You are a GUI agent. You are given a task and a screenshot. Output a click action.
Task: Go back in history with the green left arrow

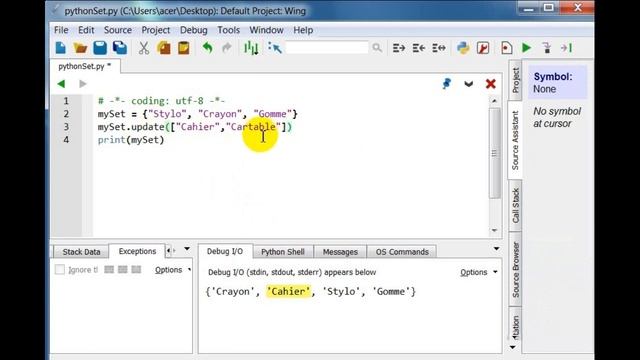pyautogui.click(x=61, y=84)
